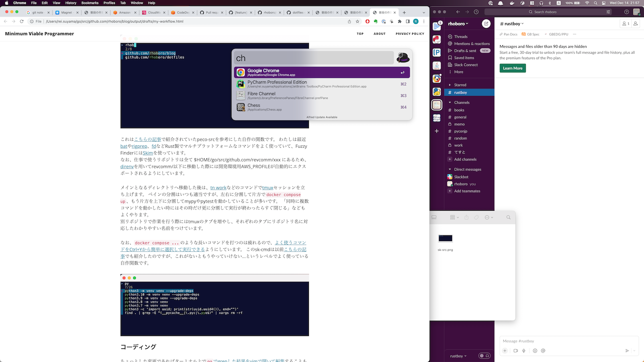
Task: Open the general channel
Action: [460, 117]
